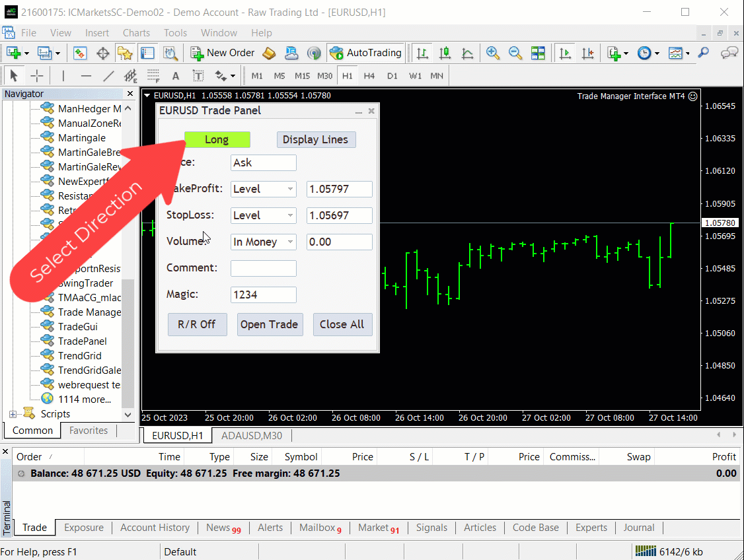Select the Draw Text tool

176,75
